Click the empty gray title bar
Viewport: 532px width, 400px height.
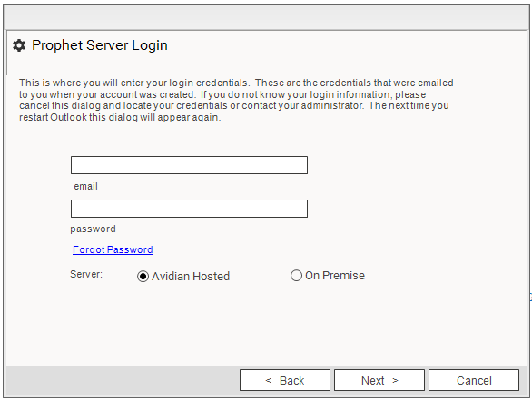tap(266, 17)
